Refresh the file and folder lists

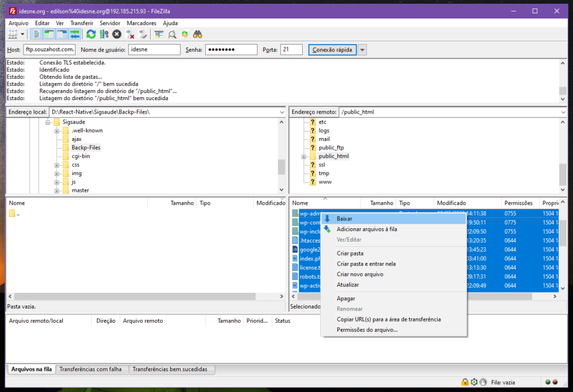click(x=91, y=34)
